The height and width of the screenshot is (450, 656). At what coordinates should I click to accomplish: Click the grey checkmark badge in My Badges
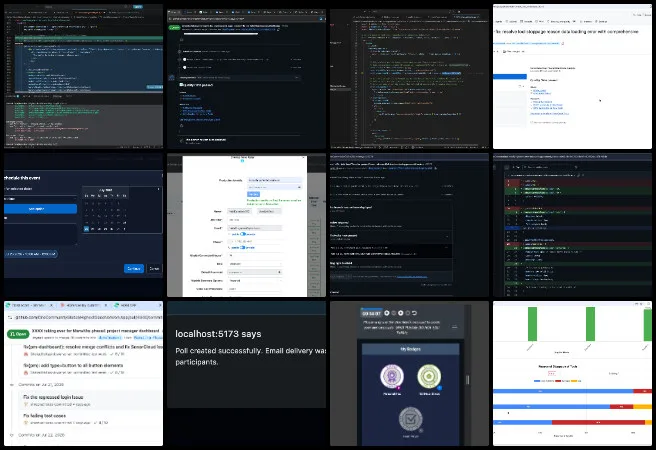pyautogui.click(x=410, y=419)
